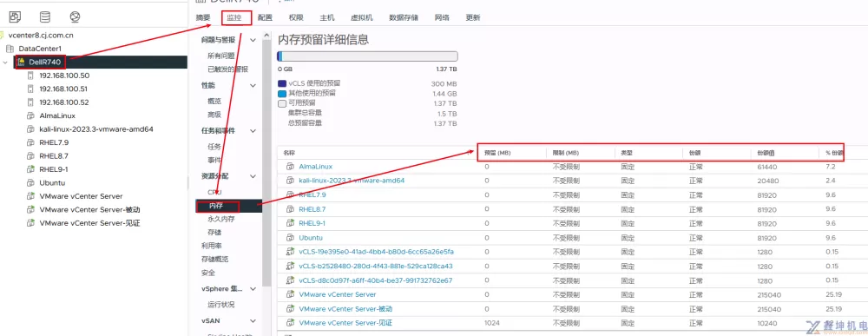This screenshot has width=868, height=336.
Task: Click the host icon for 192.168.100.52
Action: click(30, 102)
